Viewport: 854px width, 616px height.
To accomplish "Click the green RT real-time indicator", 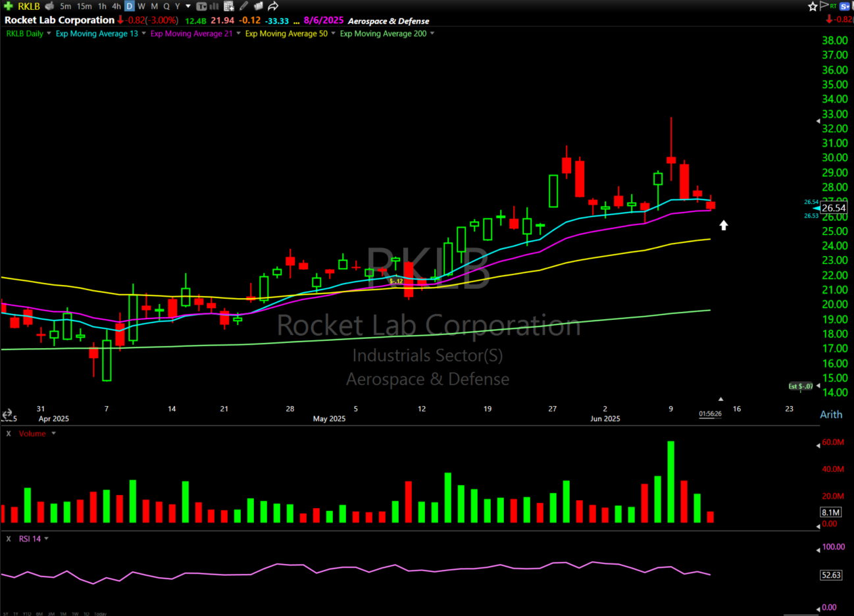I will tap(834, 6).
